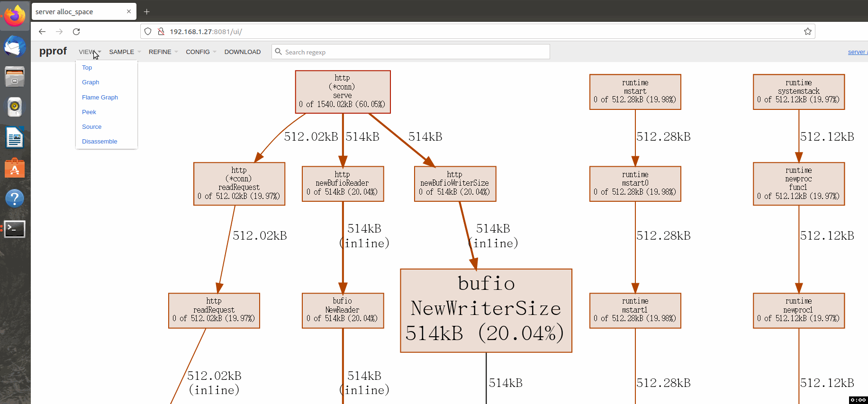Click the browser URL address bar

pos(478,32)
